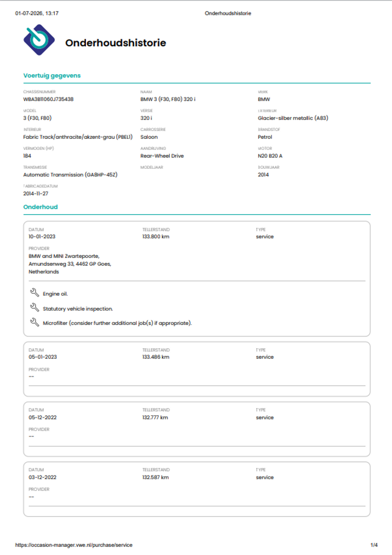This screenshot has width=392, height=555.
Task: Click the CHASSISNUMMER field label
Action: (x=39, y=92)
